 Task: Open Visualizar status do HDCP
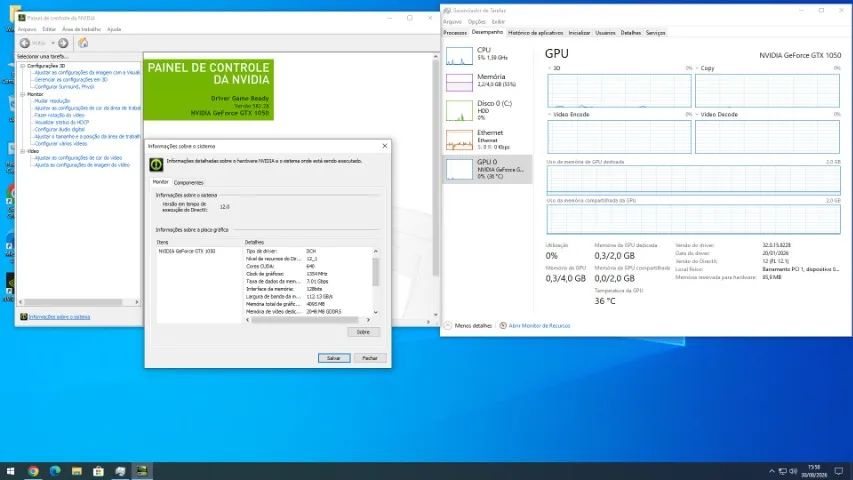61,122
